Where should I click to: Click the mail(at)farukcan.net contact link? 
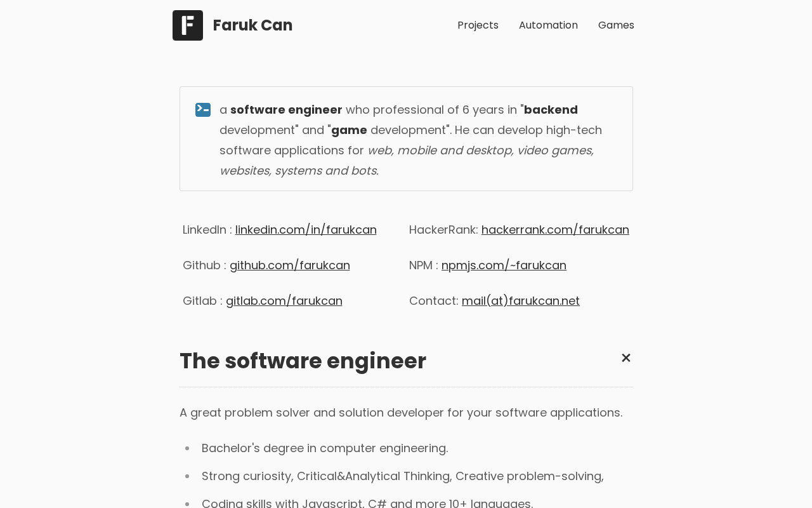click(x=521, y=301)
